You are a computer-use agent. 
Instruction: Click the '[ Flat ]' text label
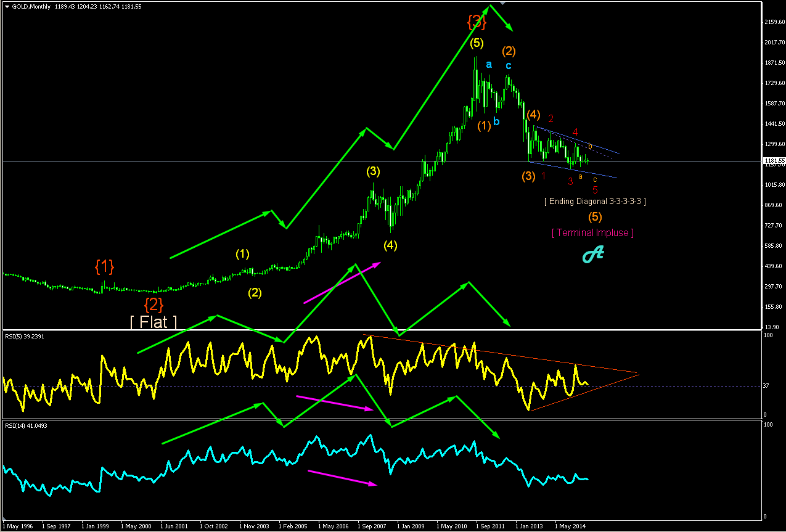point(154,322)
